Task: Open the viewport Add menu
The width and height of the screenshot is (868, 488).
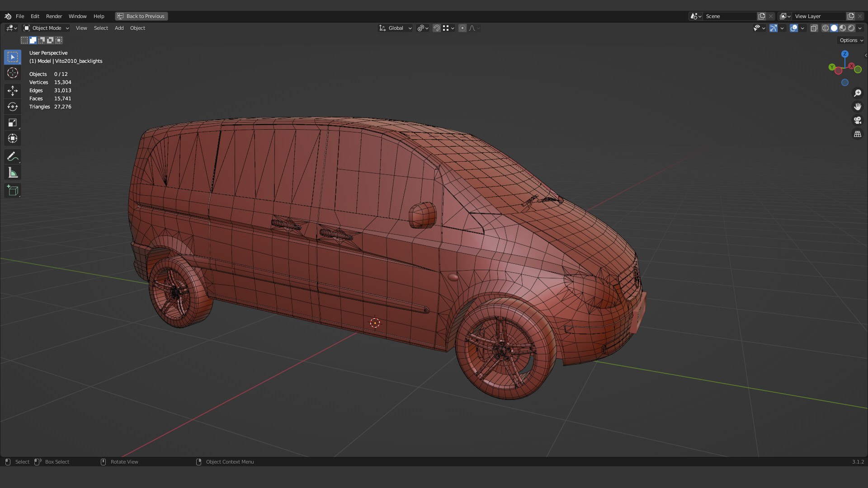Action: point(119,28)
